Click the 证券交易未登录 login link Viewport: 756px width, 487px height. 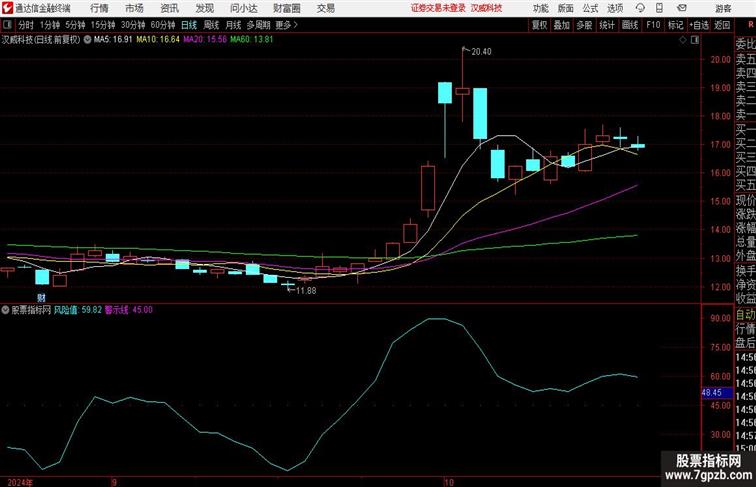click(x=438, y=8)
